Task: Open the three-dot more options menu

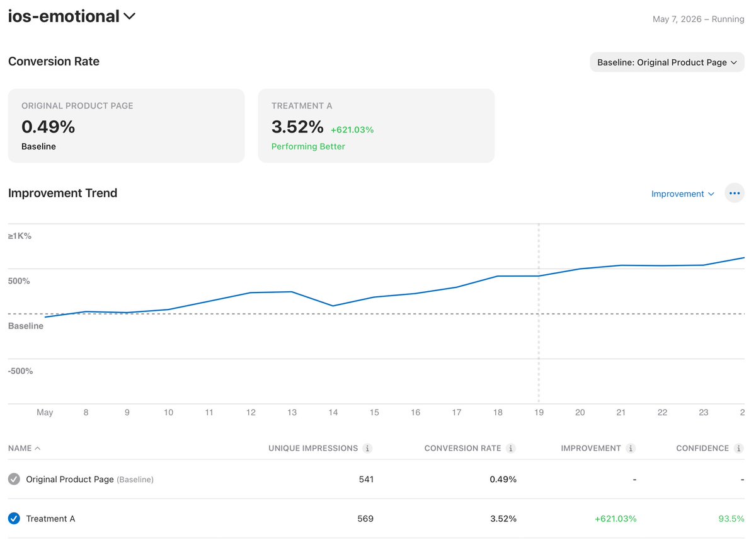Action: coord(735,194)
